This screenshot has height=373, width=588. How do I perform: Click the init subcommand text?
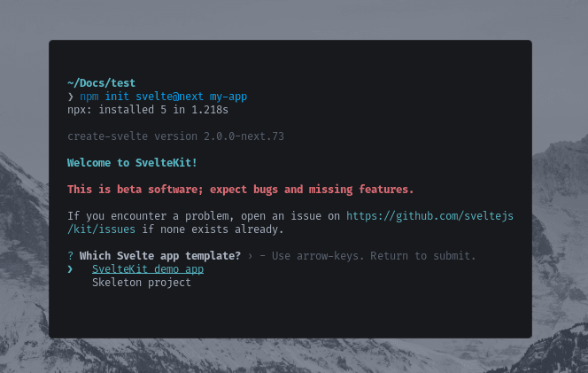coord(117,96)
